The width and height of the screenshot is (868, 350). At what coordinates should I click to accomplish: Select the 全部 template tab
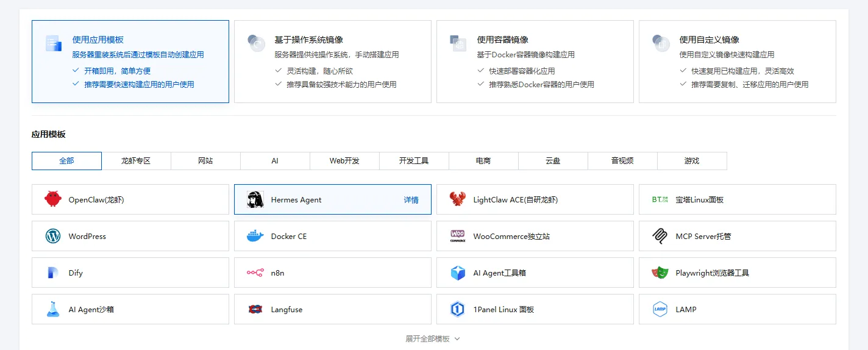(x=66, y=161)
